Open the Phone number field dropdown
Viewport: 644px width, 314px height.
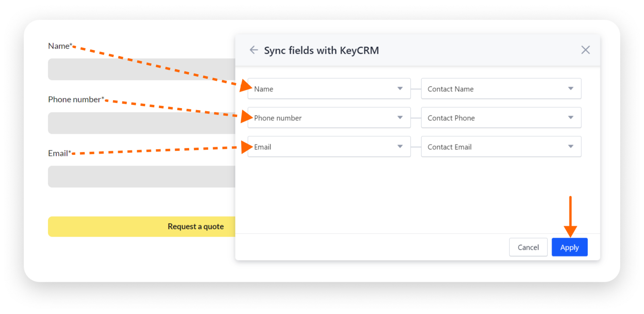pos(328,118)
